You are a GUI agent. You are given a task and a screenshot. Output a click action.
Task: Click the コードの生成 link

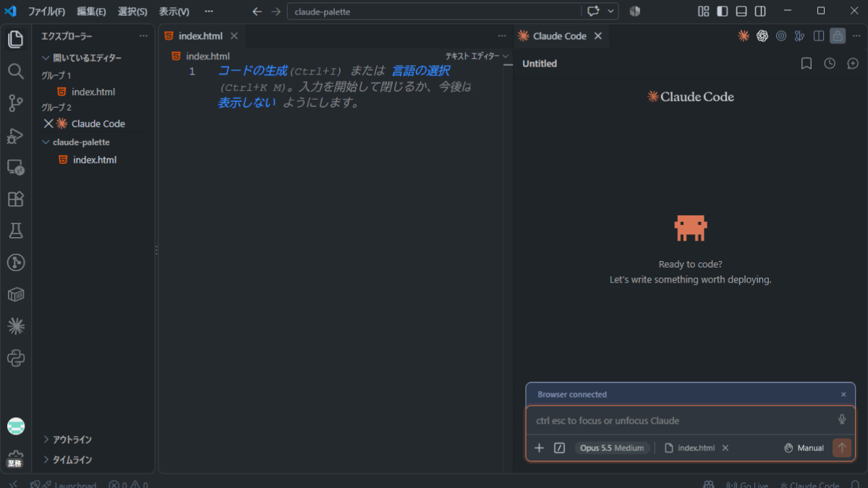tap(252, 71)
